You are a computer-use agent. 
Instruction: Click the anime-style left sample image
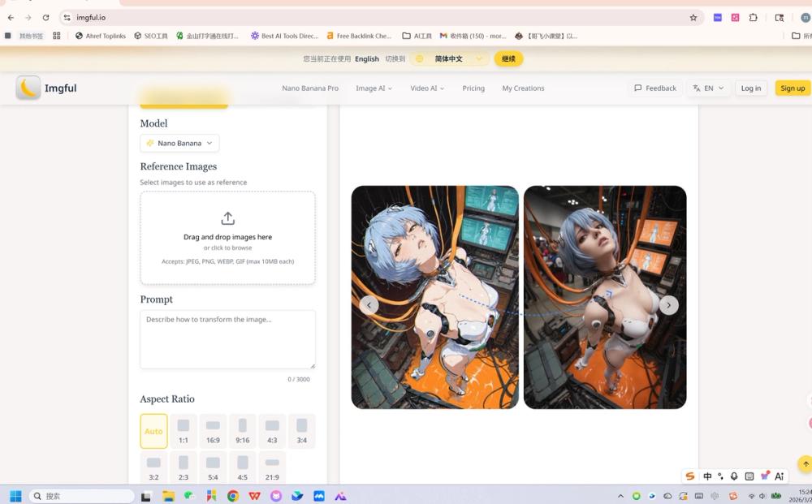[435, 297]
